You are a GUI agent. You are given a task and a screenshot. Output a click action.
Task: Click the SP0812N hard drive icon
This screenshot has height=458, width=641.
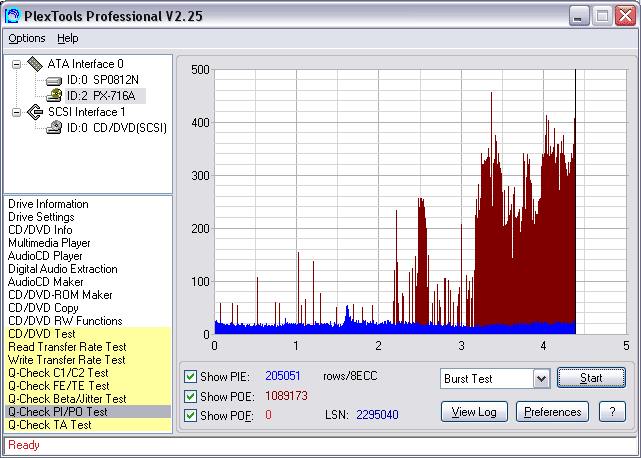[54, 81]
